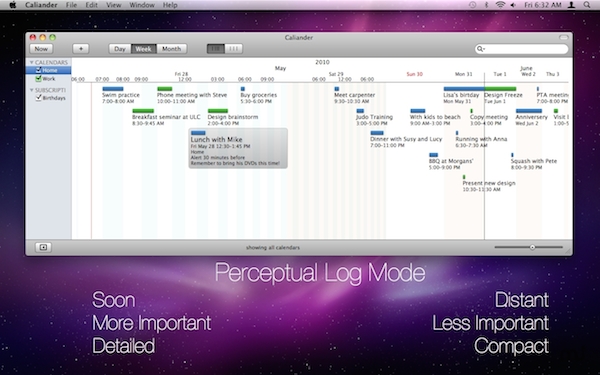The width and height of the screenshot is (600, 375).
Task: Select Copy meeting event
Action: click(489, 117)
